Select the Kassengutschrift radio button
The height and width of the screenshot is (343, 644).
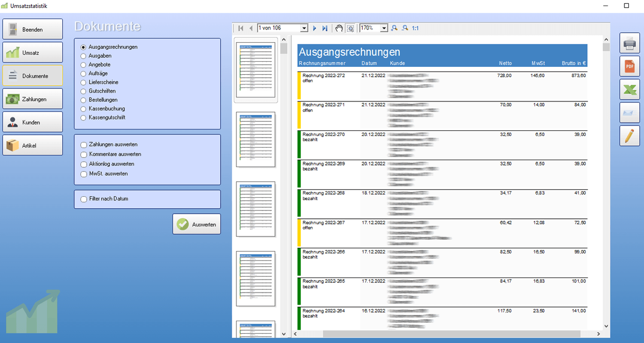tap(83, 117)
